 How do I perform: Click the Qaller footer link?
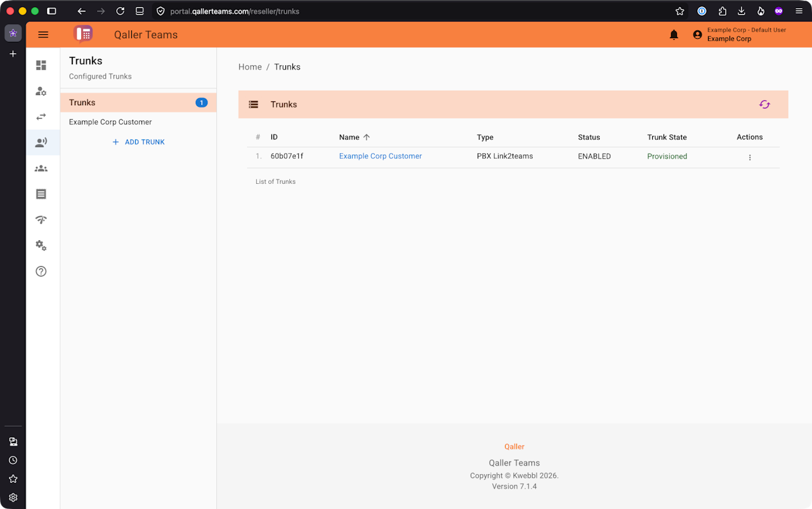(x=514, y=447)
